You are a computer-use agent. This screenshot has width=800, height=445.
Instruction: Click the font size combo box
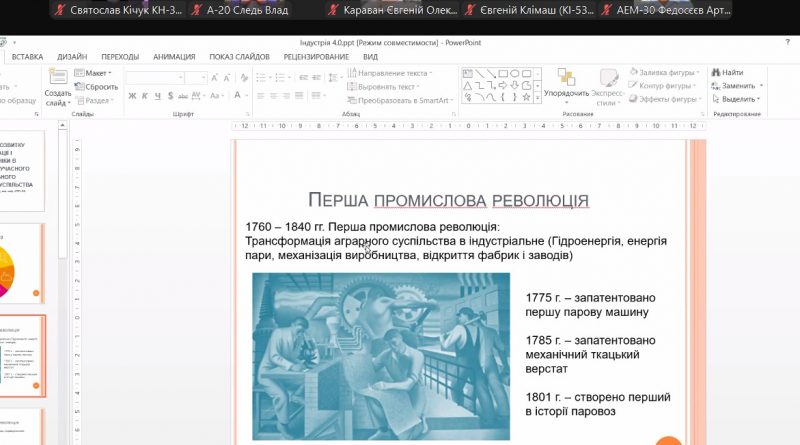click(196, 78)
